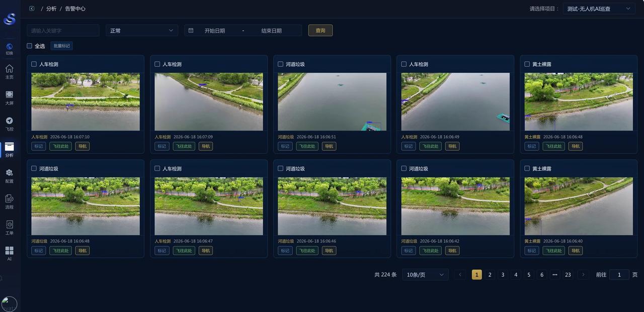Open the 配置 settings icon

tap(9, 173)
